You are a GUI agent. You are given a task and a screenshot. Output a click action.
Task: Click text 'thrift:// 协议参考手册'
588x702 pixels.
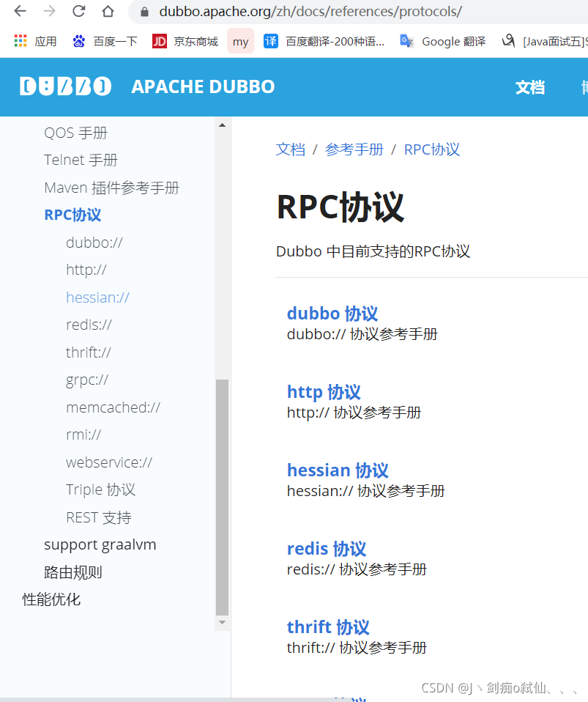tap(357, 648)
